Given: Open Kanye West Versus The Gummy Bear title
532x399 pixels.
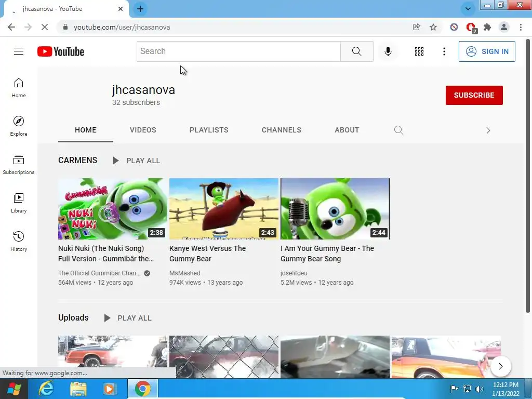Looking at the screenshot, I should 207,254.
